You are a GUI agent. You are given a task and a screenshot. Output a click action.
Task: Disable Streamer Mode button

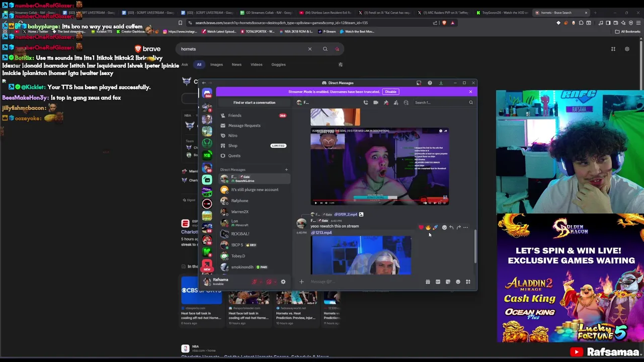pos(391,92)
